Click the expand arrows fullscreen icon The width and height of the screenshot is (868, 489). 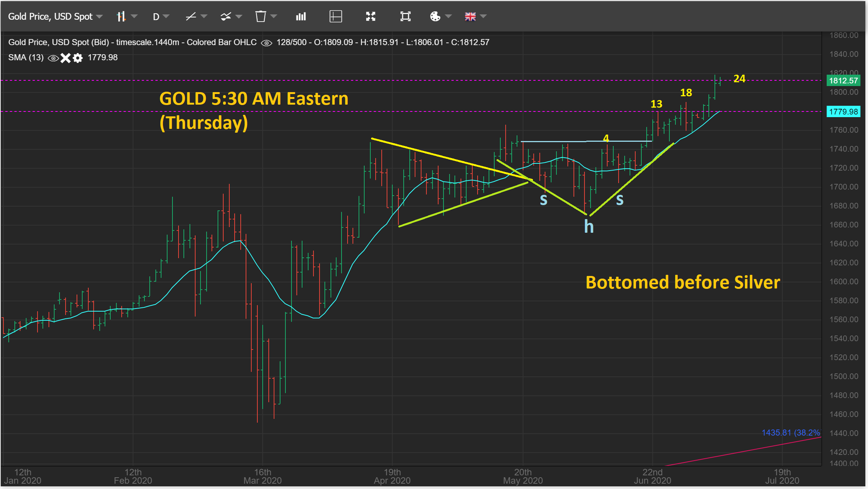click(370, 16)
